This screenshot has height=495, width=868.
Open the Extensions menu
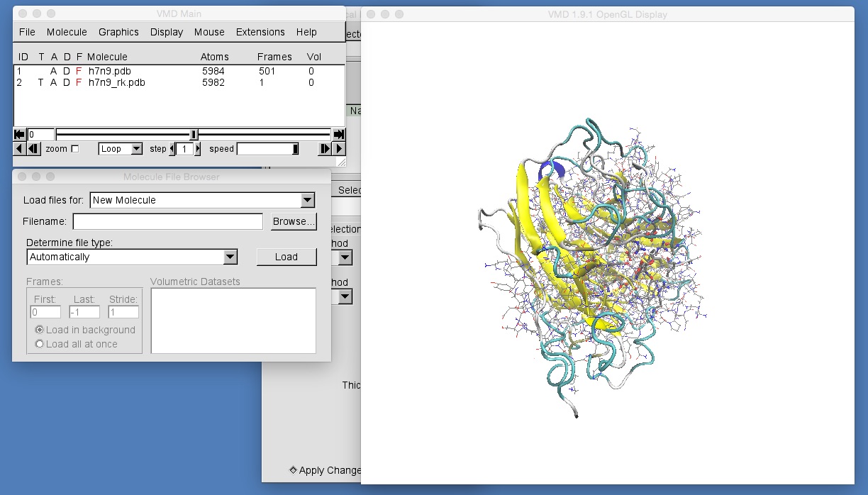(x=260, y=32)
